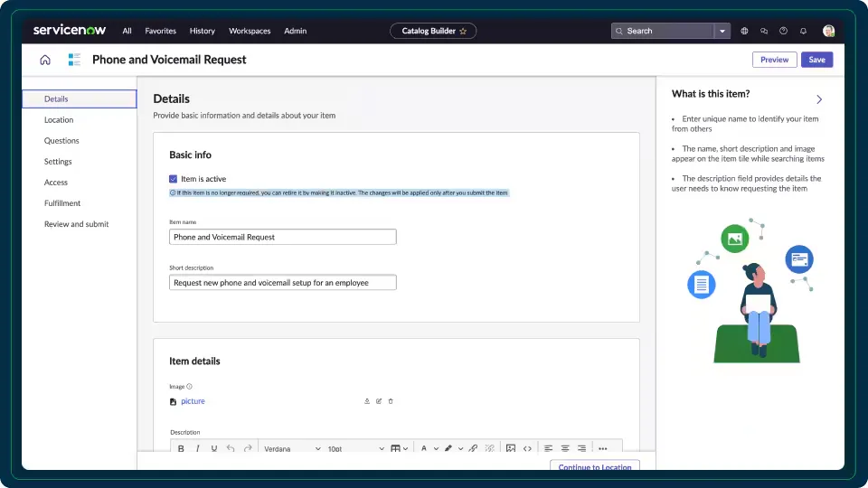Uncheck the Item is active checkbox

coord(174,179)
